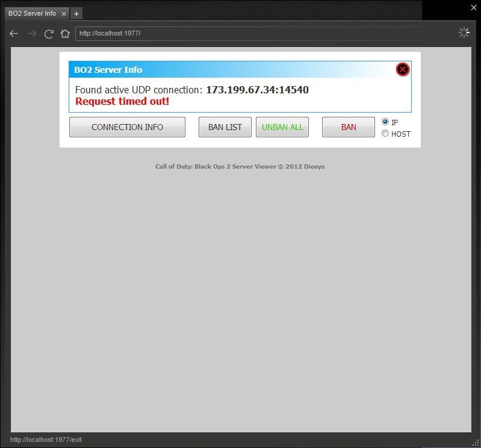481x448 pixels.
Task: Click the green UNBAN ALL button
Action: pos(282,127)
